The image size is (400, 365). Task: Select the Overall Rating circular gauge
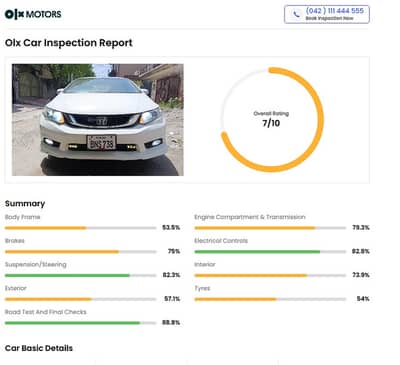click(x=271, y=120)
